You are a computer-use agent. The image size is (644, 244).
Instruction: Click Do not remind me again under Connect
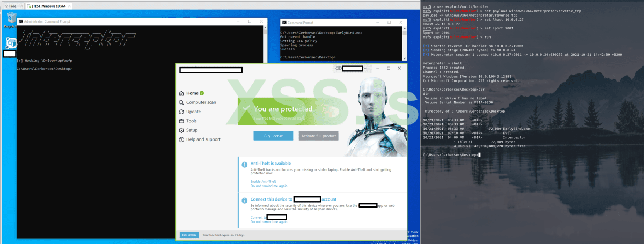pos(268,221)
